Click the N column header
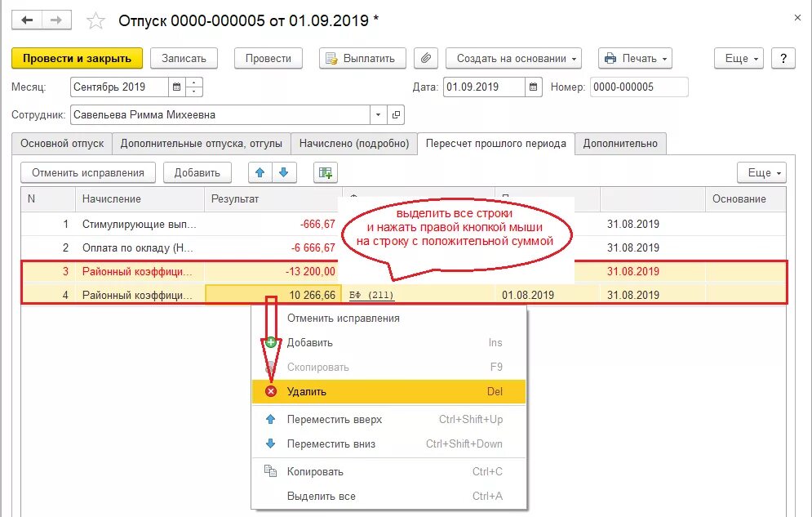812x517 pixels. (48, 199)
